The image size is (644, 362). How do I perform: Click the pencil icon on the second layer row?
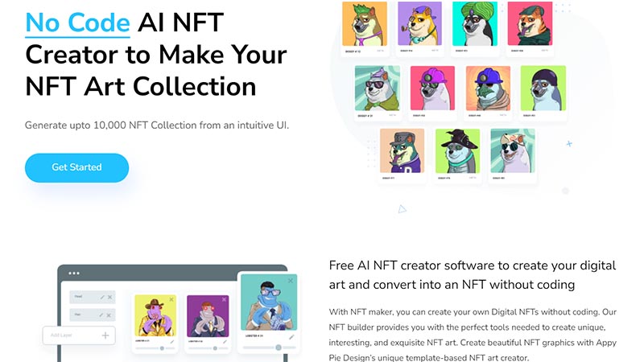tap(101, 315)
